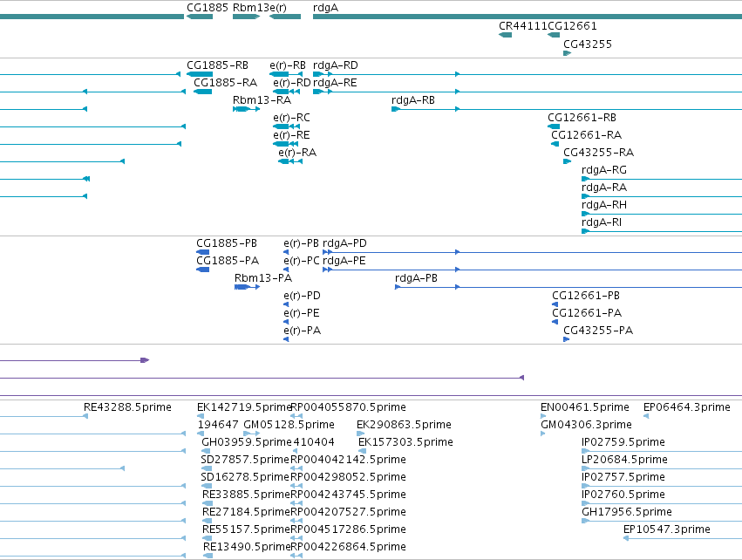Viewport: 742px width, 560px height.
Task: Select EST IP02757.5prime
Action: click(623, 477)
